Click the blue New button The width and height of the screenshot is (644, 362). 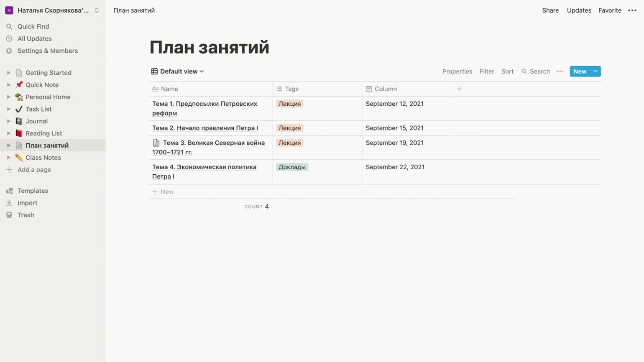pyautogui.click(x=579, y=71)
